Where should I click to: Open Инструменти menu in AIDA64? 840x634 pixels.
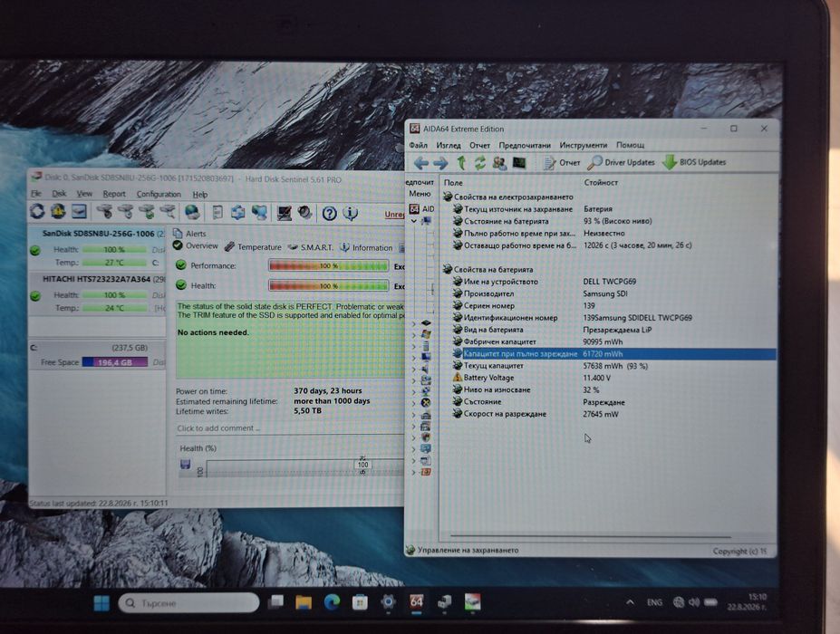[584, 145]
